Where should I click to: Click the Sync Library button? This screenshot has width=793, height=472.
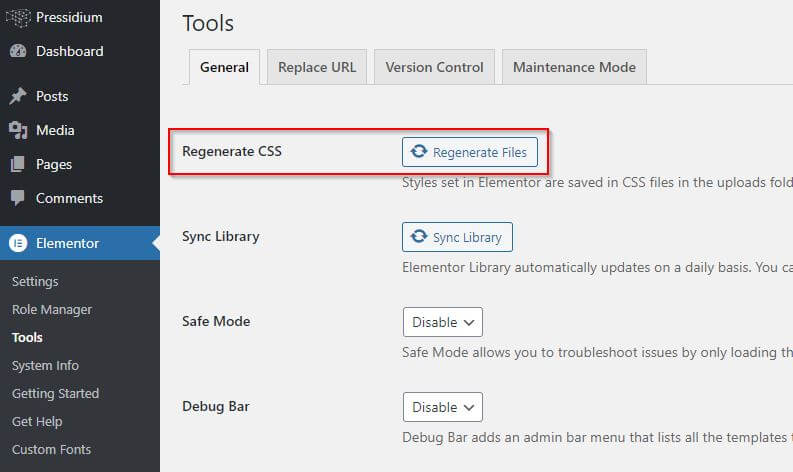[457, 237]
